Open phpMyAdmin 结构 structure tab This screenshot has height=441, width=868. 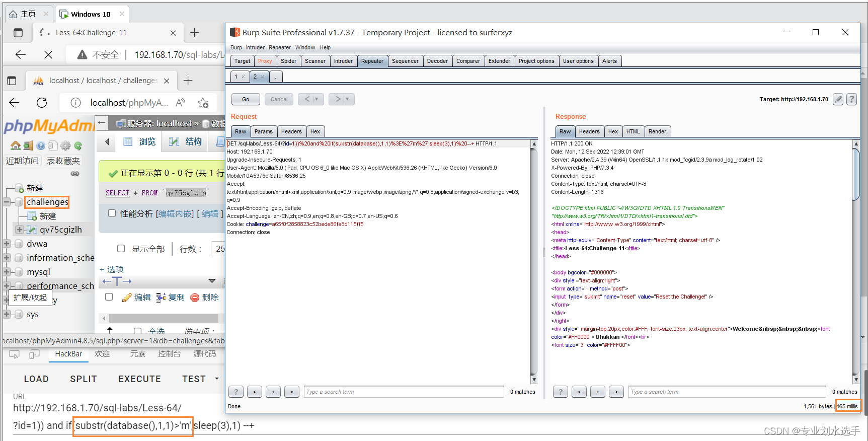pos(186,142)
